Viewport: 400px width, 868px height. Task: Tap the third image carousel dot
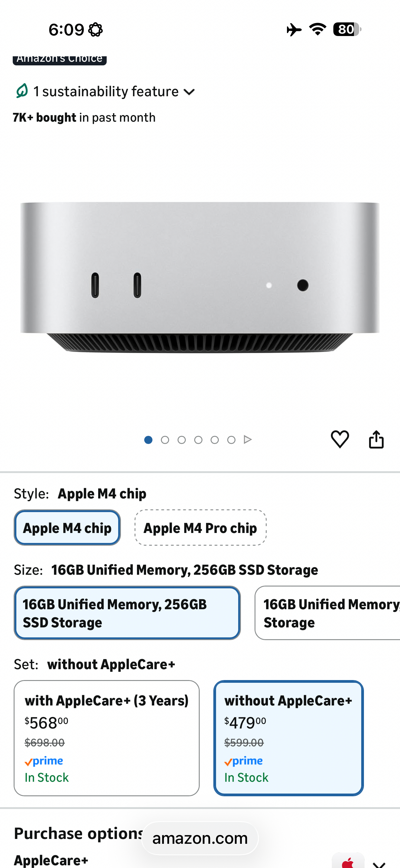point(182,440)
